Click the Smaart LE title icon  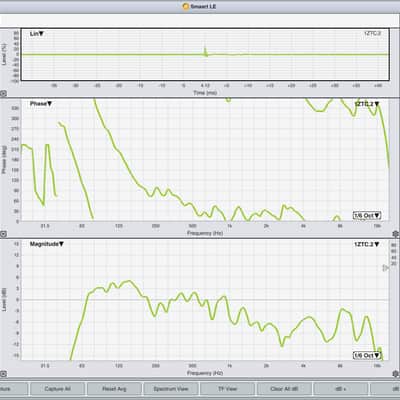186,6
